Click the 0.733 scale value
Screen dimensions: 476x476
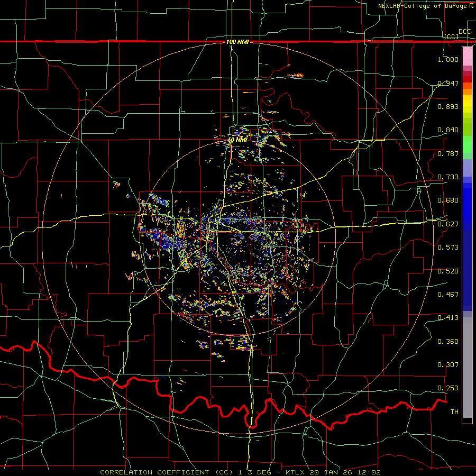point(448,177)
